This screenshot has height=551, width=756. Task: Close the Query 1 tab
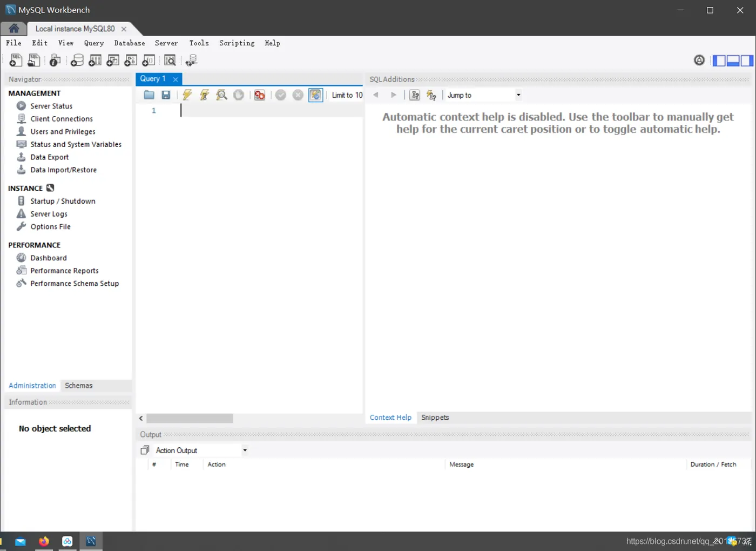pyautogui.click(x=175, y=79)
